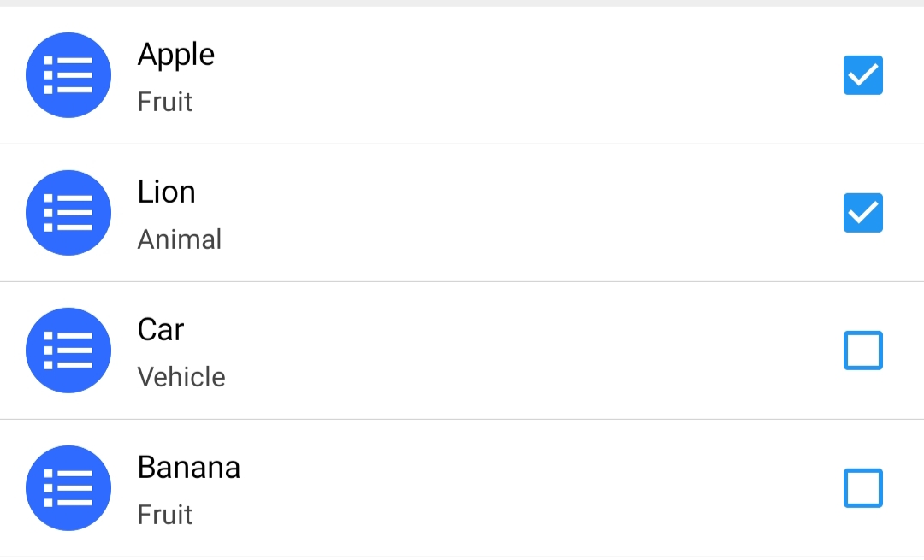Select the Car title text
This screenshot has height=560, width=924.
point(161,330)
